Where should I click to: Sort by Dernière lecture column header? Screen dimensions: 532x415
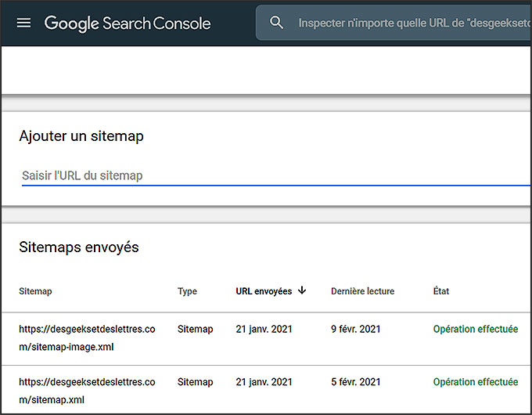[x=363, y=291]
